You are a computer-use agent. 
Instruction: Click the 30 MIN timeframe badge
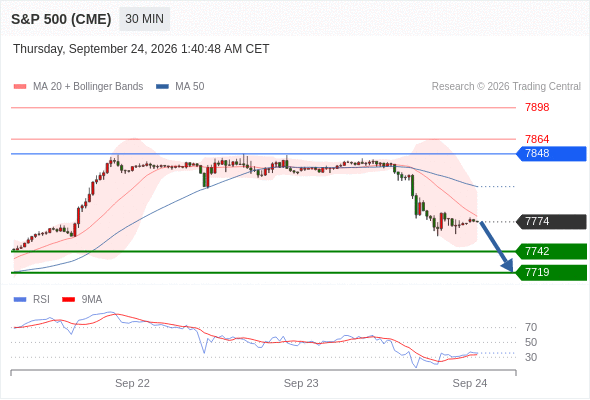click(144, 19)
